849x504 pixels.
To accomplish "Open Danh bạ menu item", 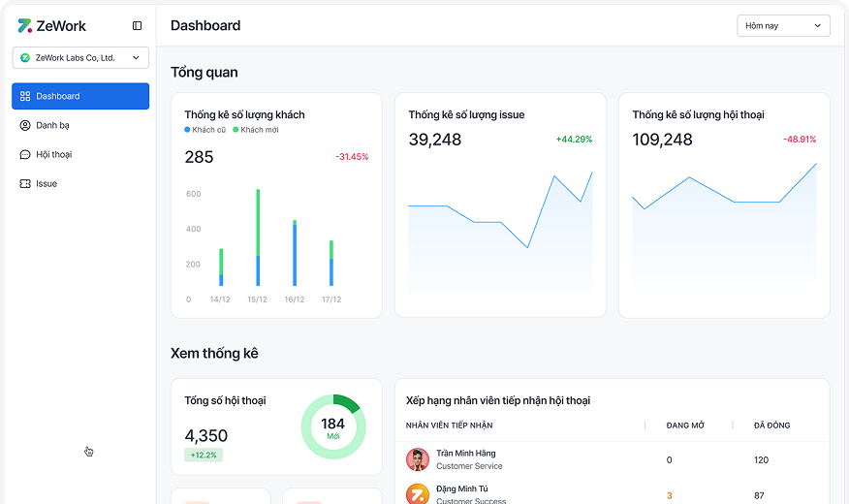I will point(53,125).
